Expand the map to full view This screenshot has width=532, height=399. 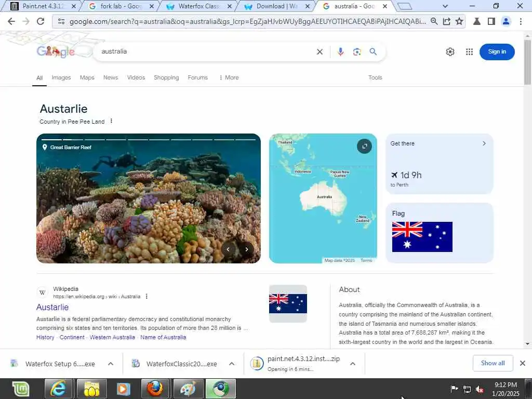[x=364, y=146]
